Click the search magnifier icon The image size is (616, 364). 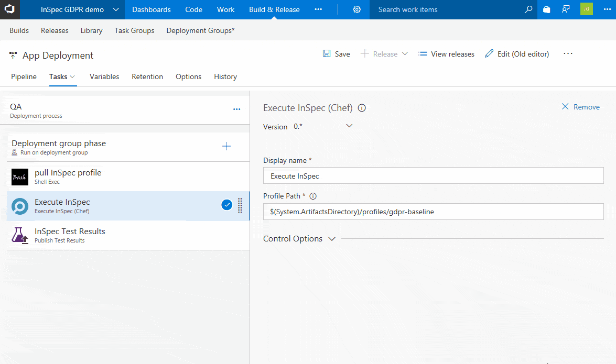click(x=528, y=9)
